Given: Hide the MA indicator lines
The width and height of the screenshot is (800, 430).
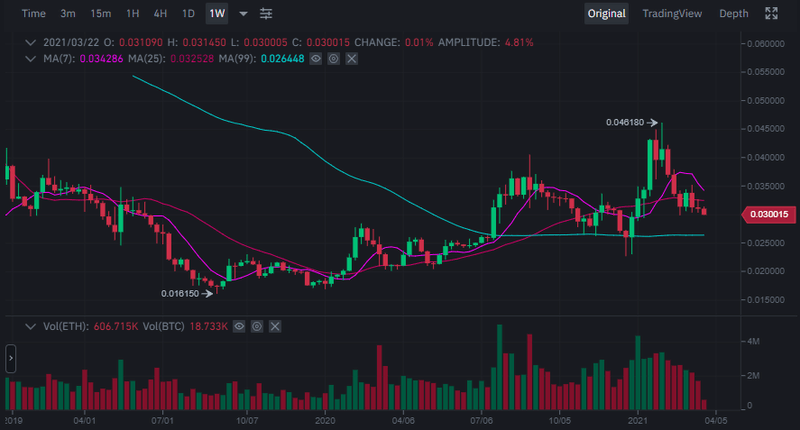Looking at the screenshot, I should click(x=315, y=60).
